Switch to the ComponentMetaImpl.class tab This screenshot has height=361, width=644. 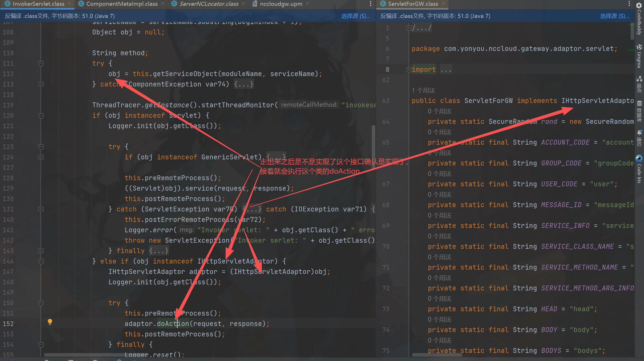coord(122,4)
